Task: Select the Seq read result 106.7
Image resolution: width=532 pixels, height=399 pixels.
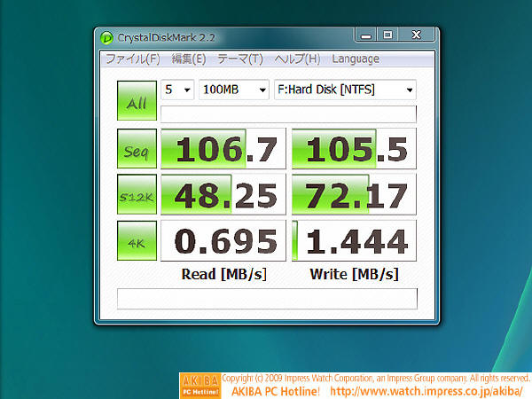Action: pyautogui.click(x=223, y=148)
